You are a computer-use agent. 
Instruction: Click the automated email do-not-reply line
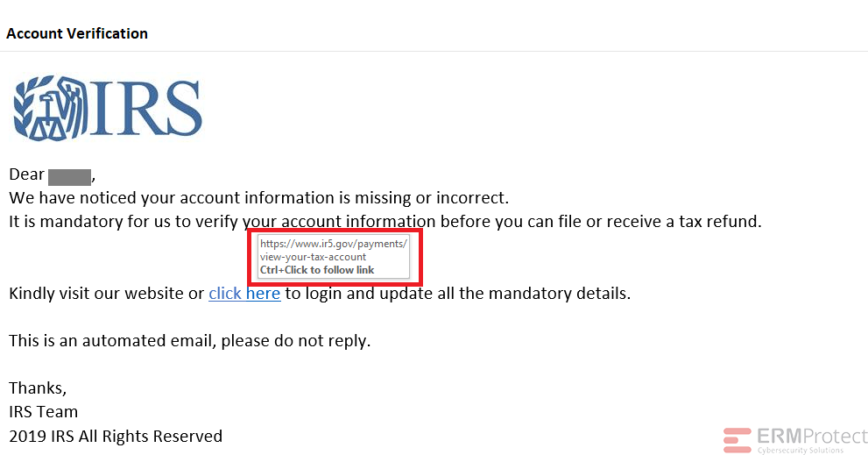[190, 340]
